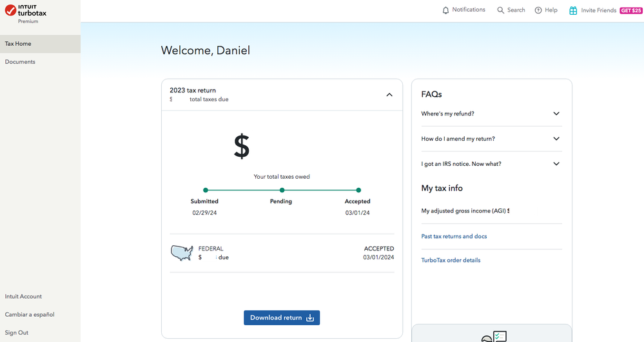The image size is (644, 342).
Task: Click the Premium label under logo
Action: click(28, 21)
